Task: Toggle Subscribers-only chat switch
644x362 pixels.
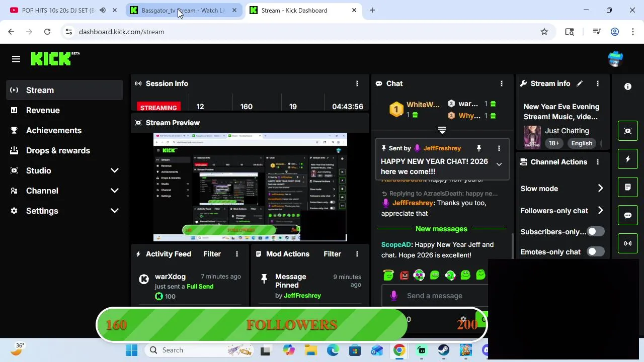Action: click(596, 232)
